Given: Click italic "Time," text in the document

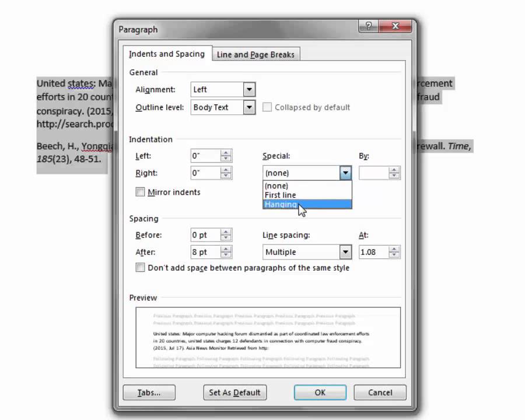Looking at the screenshot, I should [x=459, y=146].
